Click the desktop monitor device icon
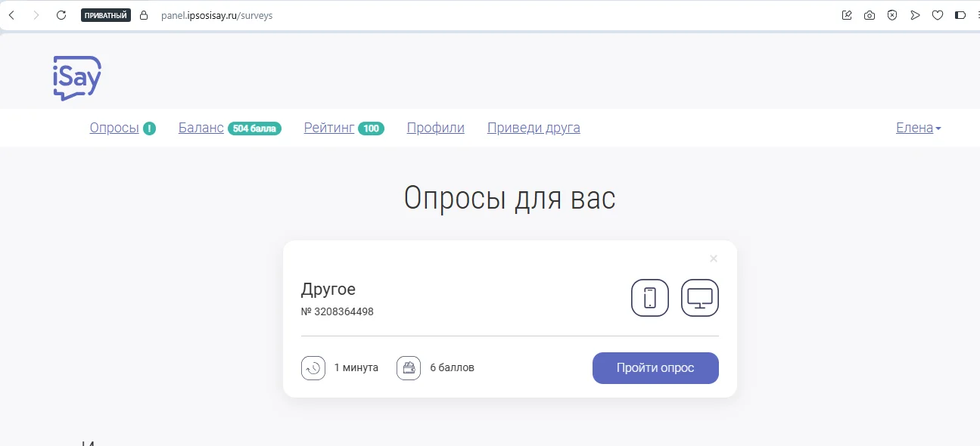The height and width of the screenshot is (446, 980). pyautogui.click(x=700, y=298)
